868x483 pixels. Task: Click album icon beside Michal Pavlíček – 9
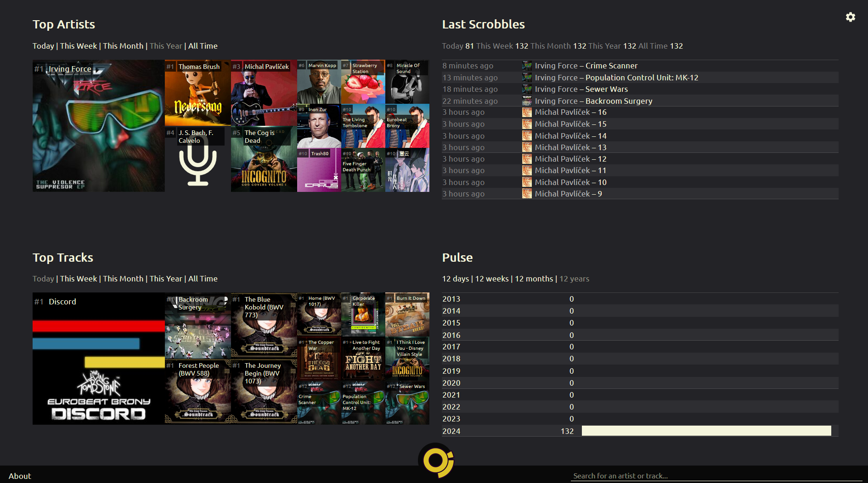pyautogui.click(x=527, y=194)
